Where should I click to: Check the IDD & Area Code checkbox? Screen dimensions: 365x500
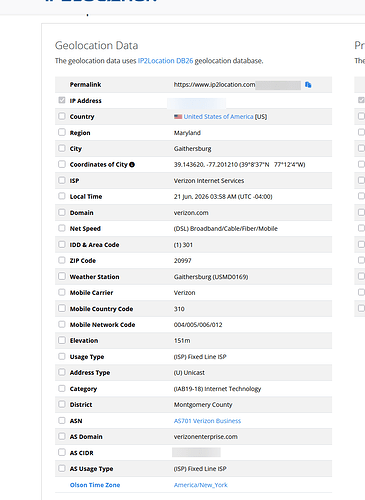click(x=62, y=244)
